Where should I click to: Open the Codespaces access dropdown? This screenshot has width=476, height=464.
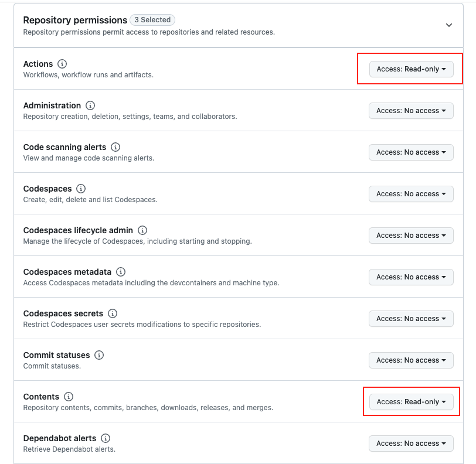tap(411, 194)
